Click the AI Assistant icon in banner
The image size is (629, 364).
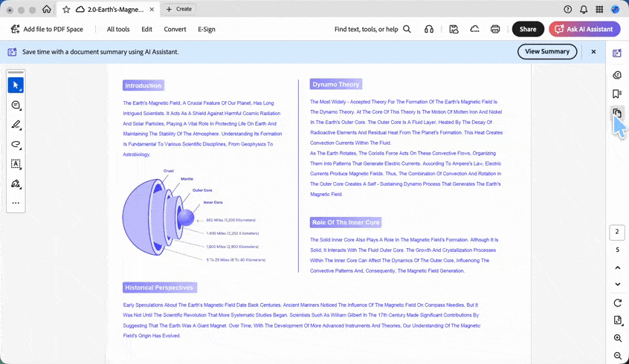(x=13, y=52)
